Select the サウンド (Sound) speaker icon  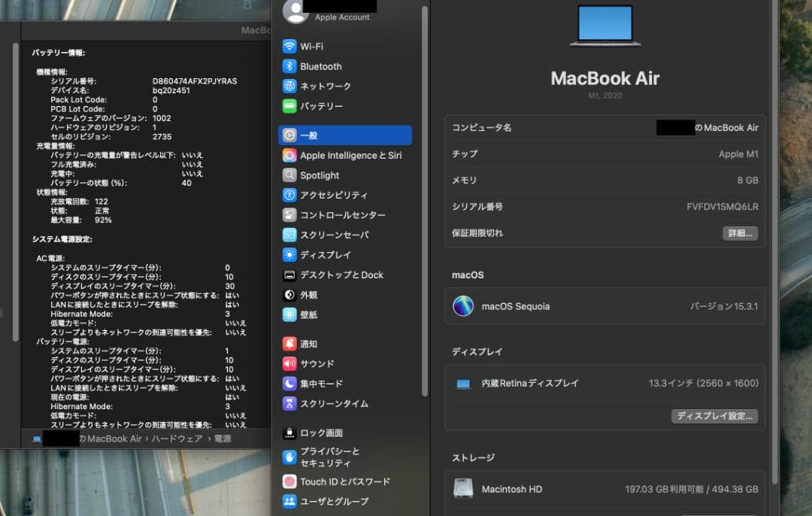(290, 363)
